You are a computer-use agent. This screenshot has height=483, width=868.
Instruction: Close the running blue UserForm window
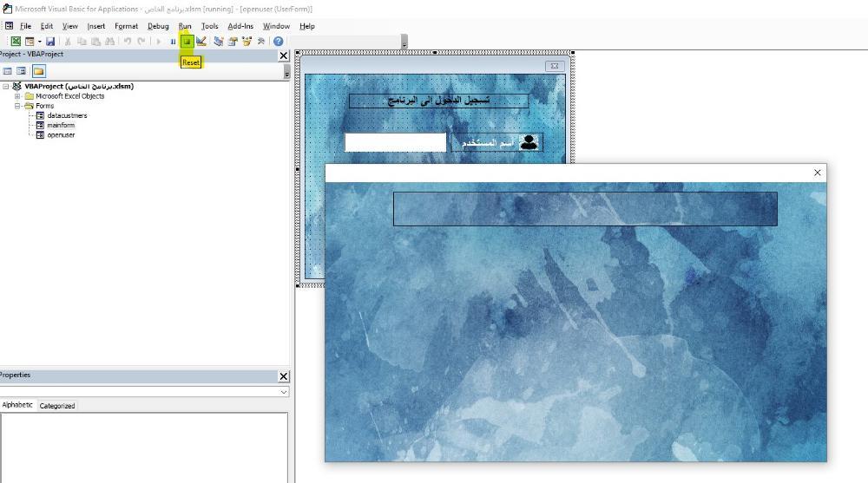coord(817,173)
